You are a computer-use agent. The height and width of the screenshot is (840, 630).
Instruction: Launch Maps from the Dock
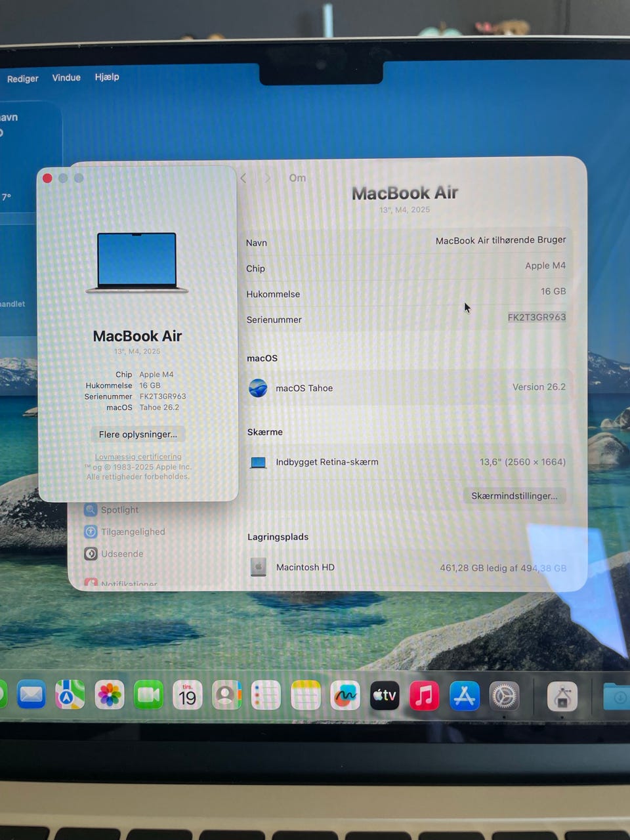coord(70,695)
